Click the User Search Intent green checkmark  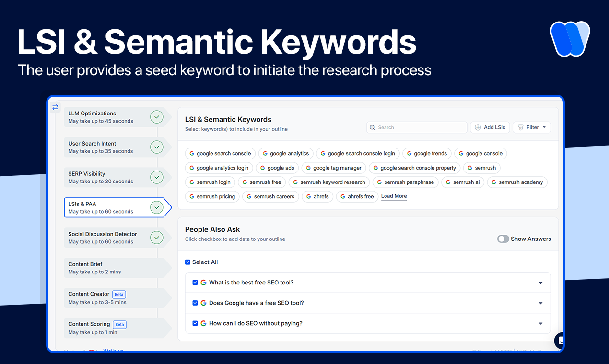[x=156, y=147]
